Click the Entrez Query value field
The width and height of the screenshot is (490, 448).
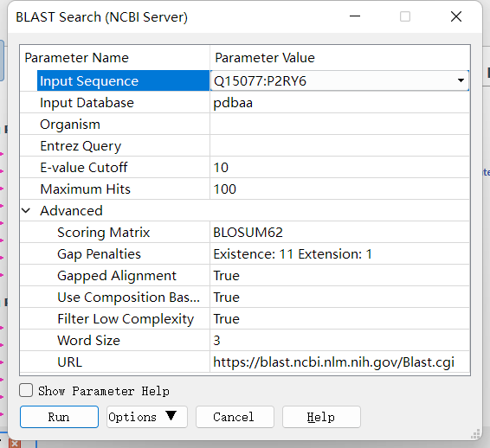[339, 145]
